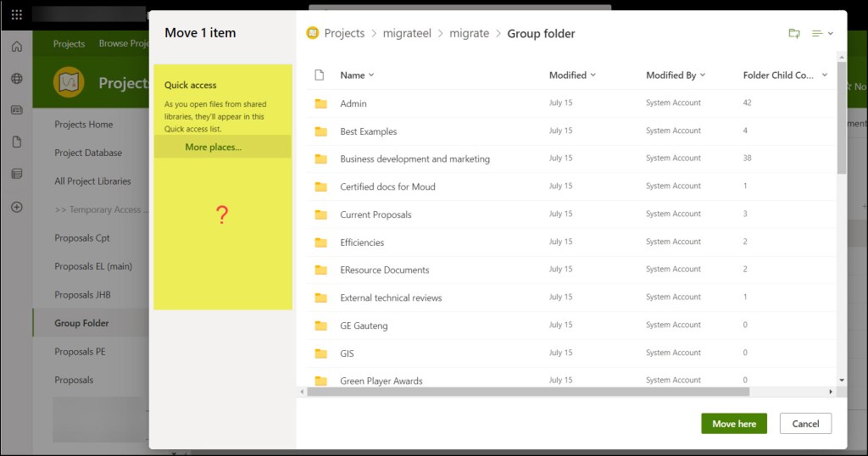Viewport: 868px width, 456px height.
Task: Click the lists icon in left rail
Action: click(x=16, y=174)
